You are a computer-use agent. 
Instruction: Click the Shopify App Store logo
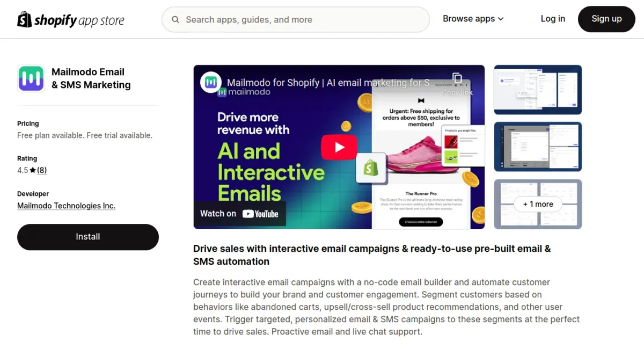click(70, 19)
